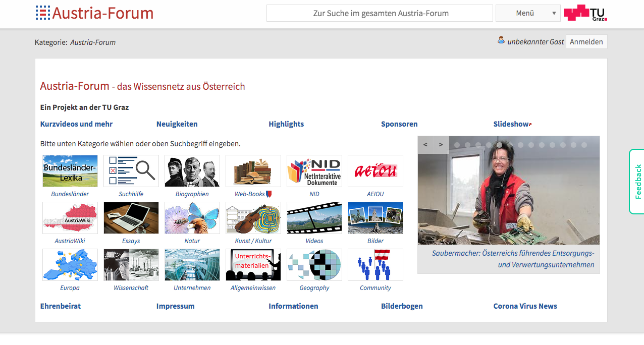The image size is (644, 345).
Task: Click the Unternehmen text label
Action: pyautogui.click(x=192, y=288)
